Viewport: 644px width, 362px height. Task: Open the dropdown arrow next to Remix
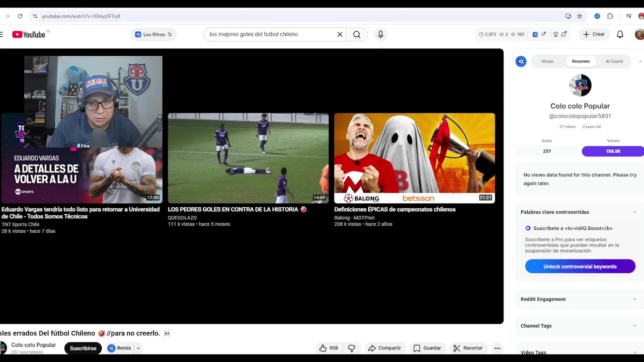pyautogui.click(x=138, y=348)
